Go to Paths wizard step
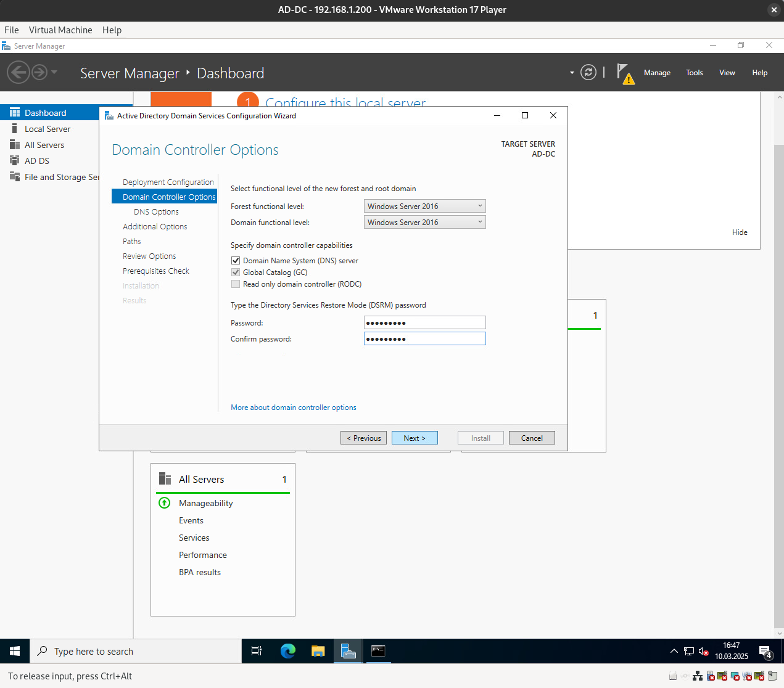Viewport: 784px width, 688px height. click(x=132, y=241)
